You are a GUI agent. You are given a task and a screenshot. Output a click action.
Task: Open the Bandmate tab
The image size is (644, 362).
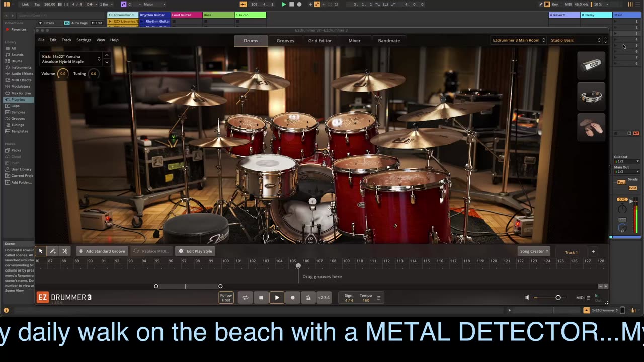(389, 40)
